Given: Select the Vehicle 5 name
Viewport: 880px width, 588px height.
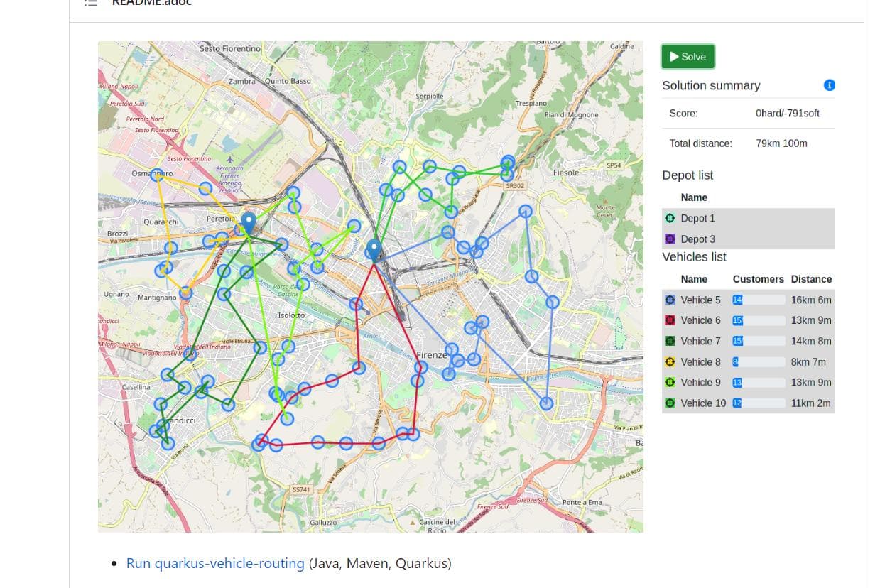Looking at the screenshot, I should point(700,300).
